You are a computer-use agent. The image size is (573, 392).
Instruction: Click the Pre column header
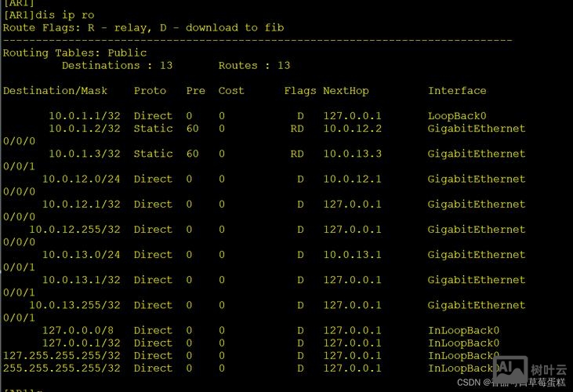click(x=196, y=91)
